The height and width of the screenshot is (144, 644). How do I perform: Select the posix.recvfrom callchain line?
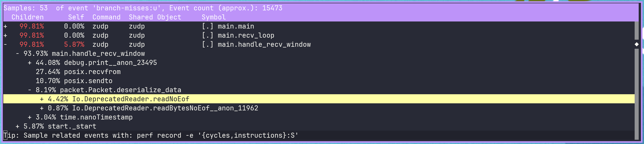coord(92,72)
